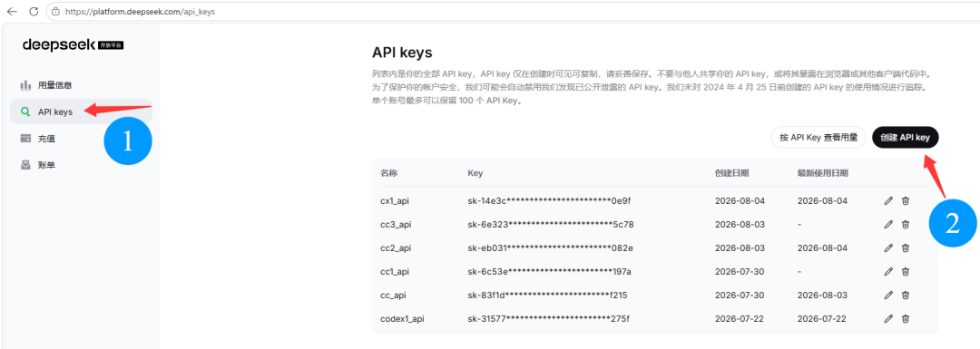Click the key value starting sk-6e323
The width and height of the screenshot is (980, 349).
tap(551, 224)
